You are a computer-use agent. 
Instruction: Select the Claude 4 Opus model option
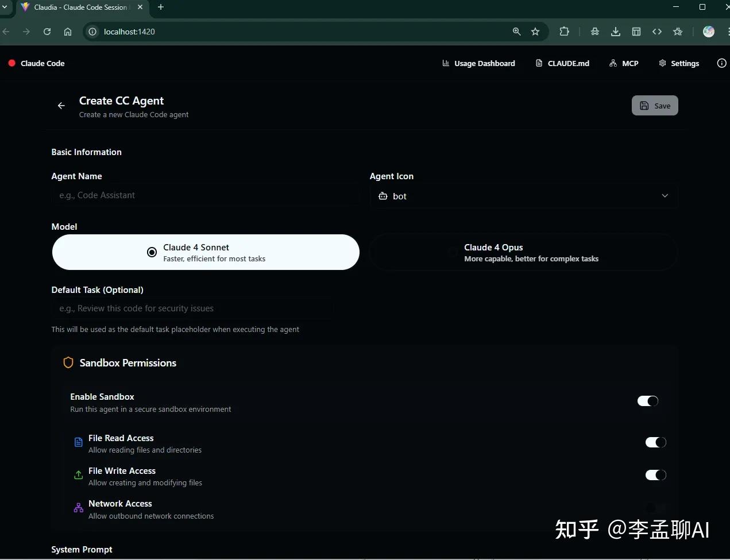[x=523, y=252]
